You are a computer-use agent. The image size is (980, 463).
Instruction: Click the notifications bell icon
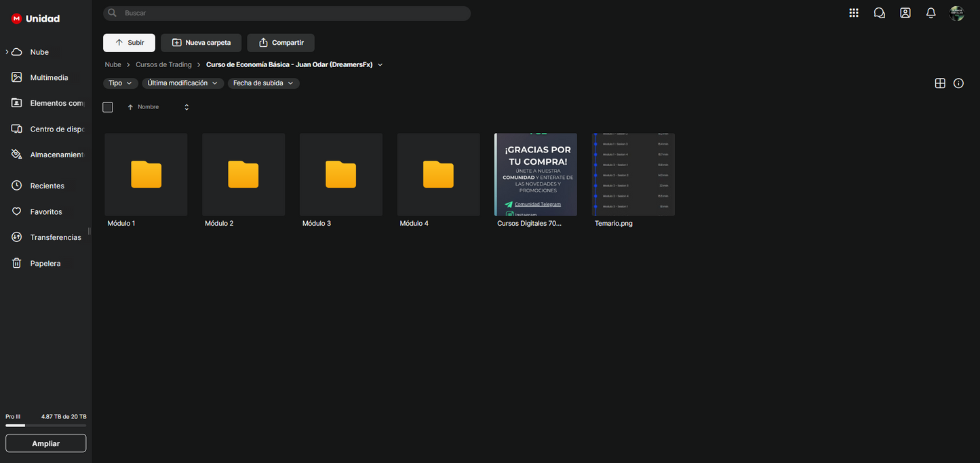coord(930,13)
